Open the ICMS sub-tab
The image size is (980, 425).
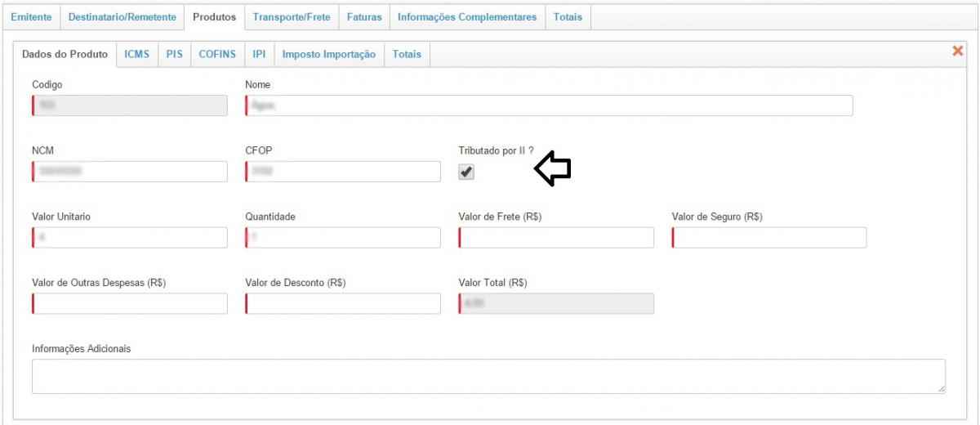pos(137,54)
